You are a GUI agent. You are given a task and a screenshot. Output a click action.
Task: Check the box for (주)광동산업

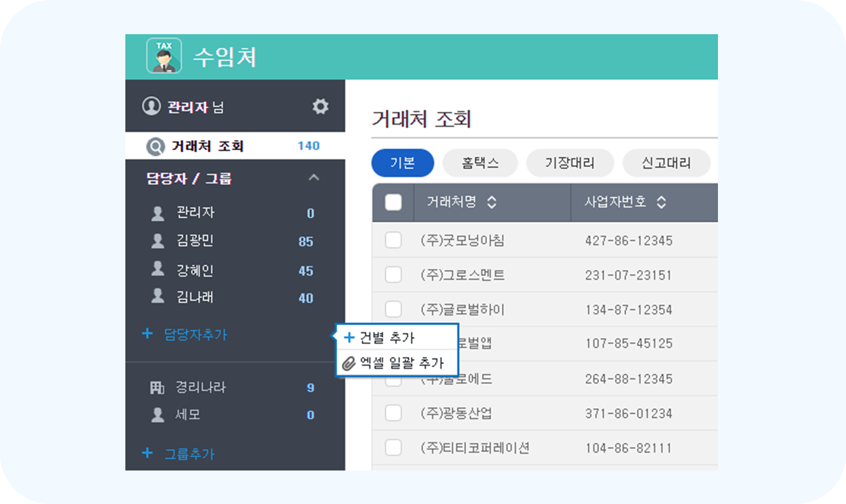394,413
